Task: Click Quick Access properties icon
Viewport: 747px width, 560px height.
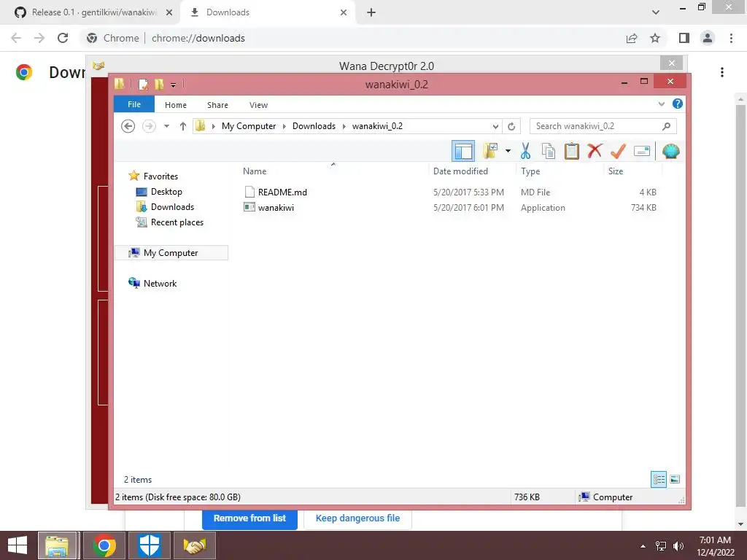Action: pos(143,85)
